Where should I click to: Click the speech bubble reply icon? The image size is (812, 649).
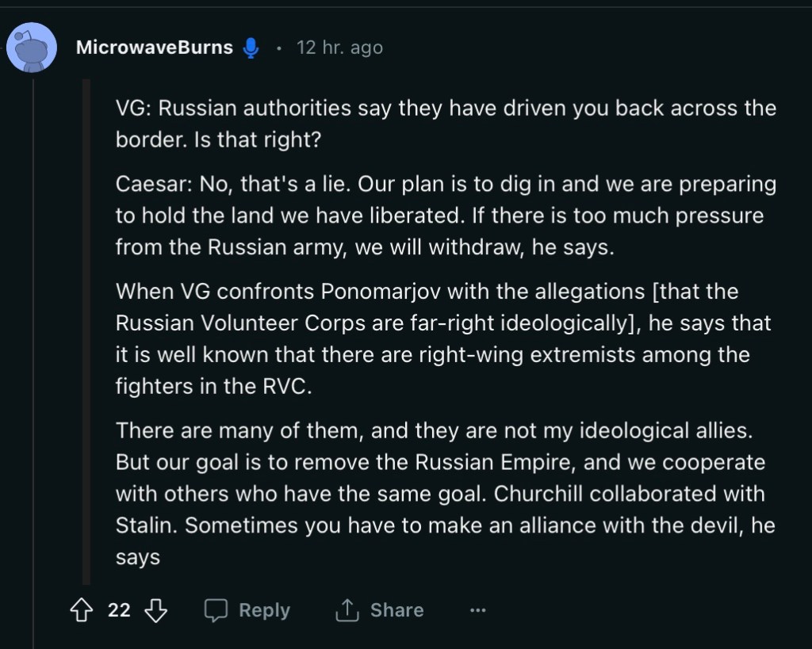[216, 610]
